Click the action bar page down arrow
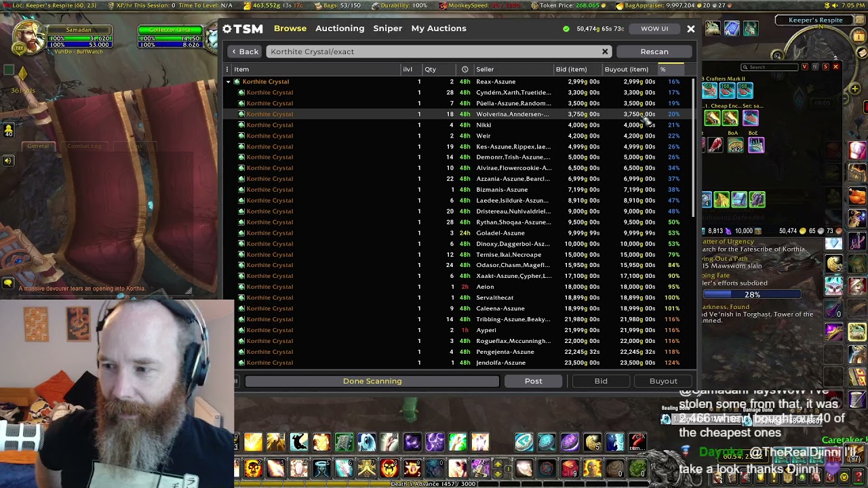This screenshot has width=868, height=488. tap(498, 473)
